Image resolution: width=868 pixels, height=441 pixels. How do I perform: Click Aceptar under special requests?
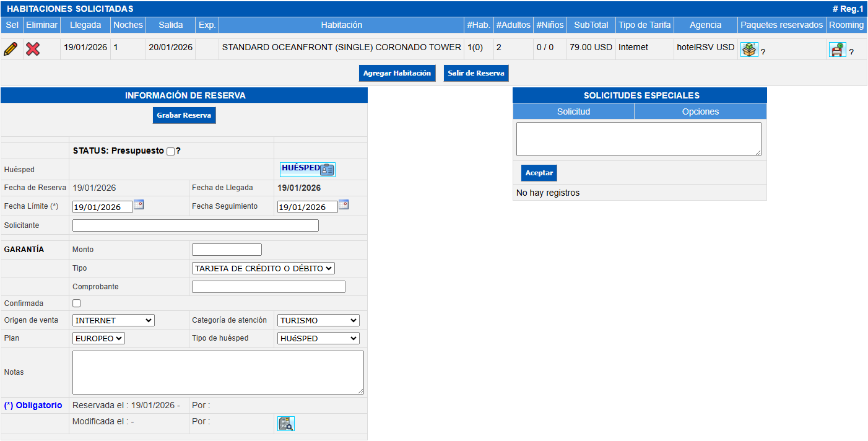539,173
